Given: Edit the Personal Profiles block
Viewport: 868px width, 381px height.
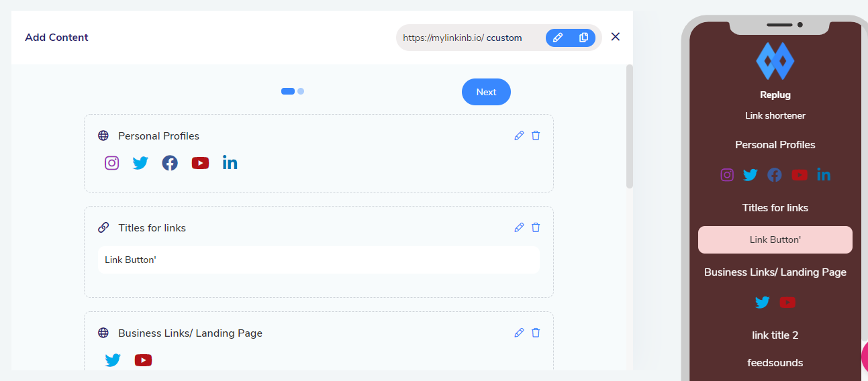Looking at the screenshot, I should [x=519, y=135].
